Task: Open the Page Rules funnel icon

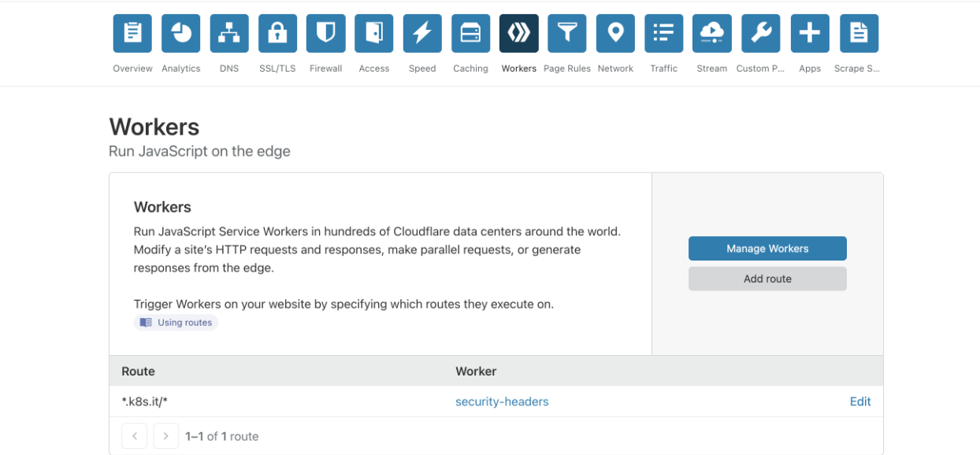Action: tap(567, 33)
